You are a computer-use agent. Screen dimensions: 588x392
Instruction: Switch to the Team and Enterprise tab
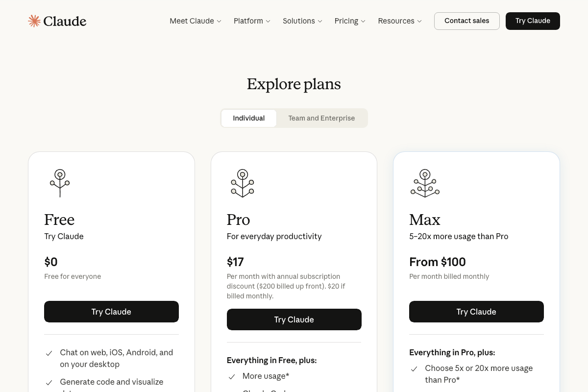click(x=321, y=118)
